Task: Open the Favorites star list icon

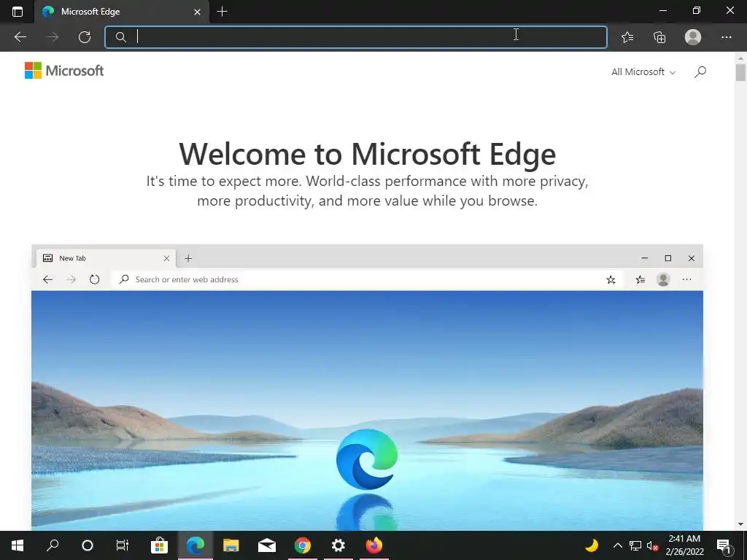Action: tap(627, 37)
